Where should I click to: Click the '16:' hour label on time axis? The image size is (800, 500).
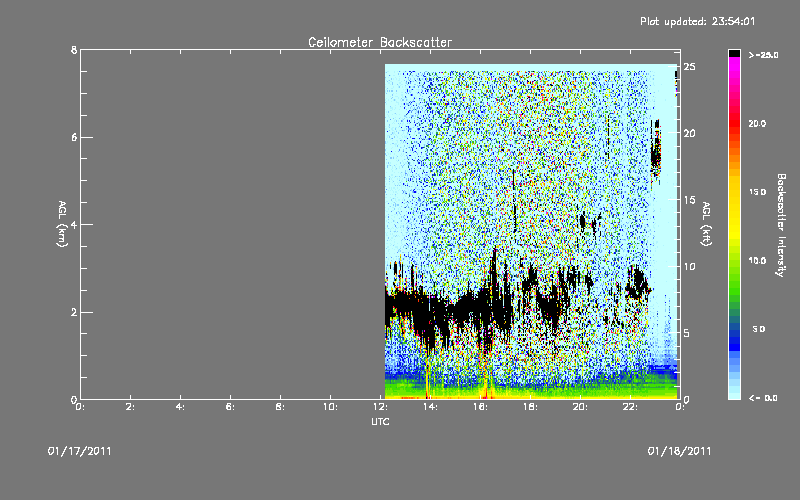coord(480,407)
